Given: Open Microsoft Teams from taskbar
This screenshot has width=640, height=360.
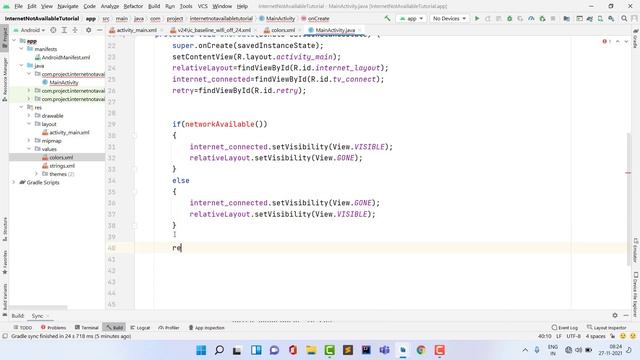Looking at the screenshot, I should tap(384, 350).
